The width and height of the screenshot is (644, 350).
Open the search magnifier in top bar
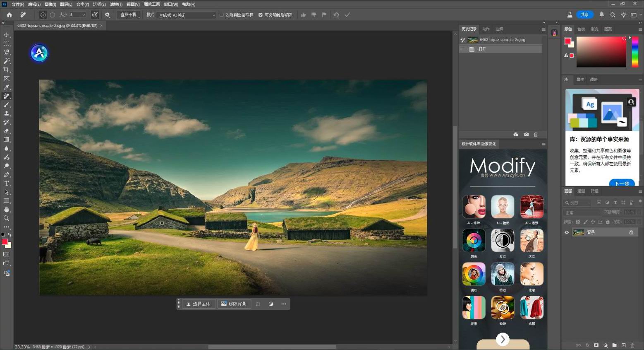613,15
